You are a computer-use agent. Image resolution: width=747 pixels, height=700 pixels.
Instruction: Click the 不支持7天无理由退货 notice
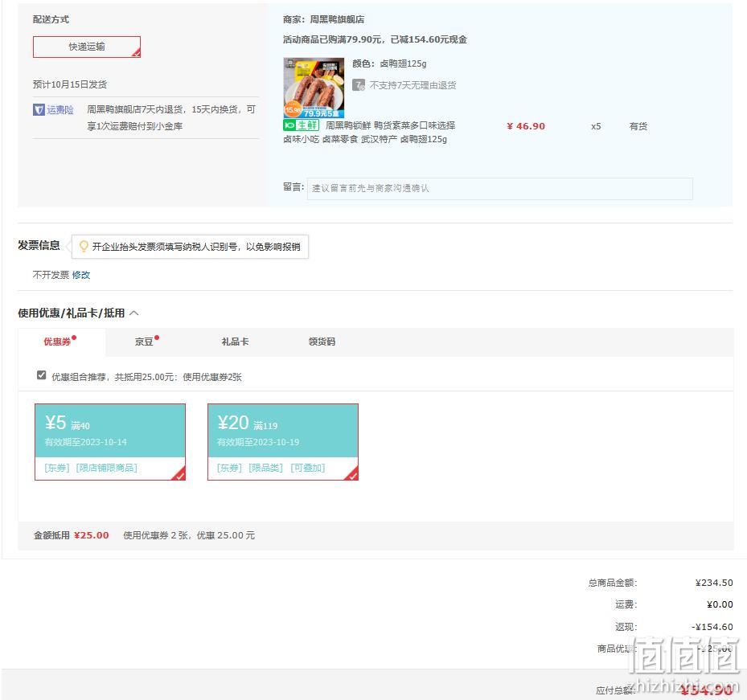pos(412,85)
